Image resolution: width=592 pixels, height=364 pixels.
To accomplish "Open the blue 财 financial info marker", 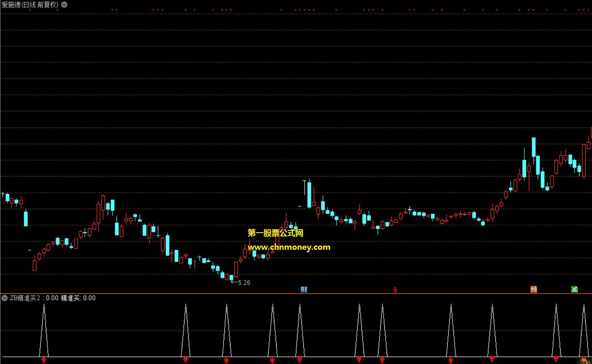I will pyautogui.click(x=304, y=290).
